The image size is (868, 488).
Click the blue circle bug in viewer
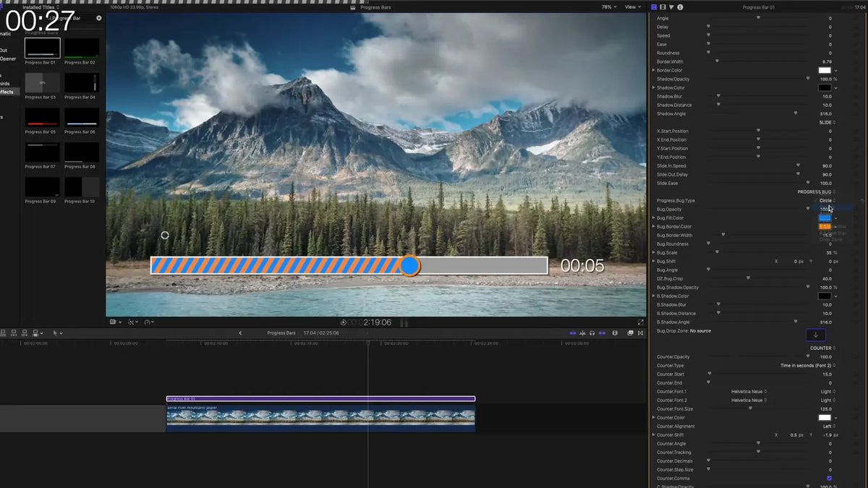[x=410, y=265]
